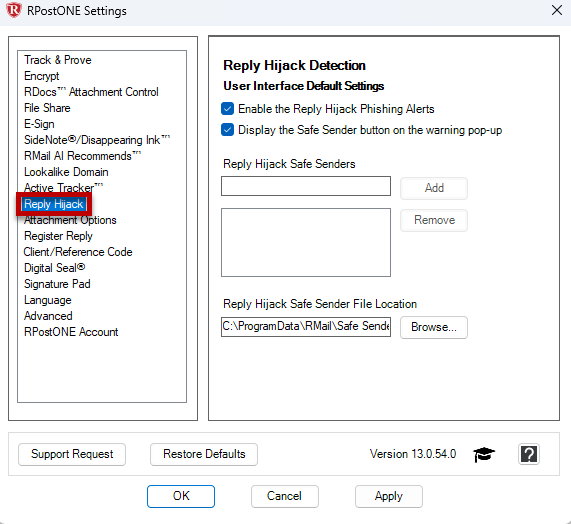The image size is (571, 524).
Task: Open the graduation cap training icon
Action: tap(484, 454)
